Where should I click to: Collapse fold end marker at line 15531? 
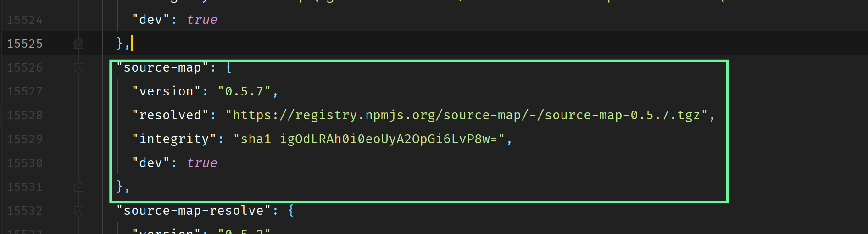79,187
